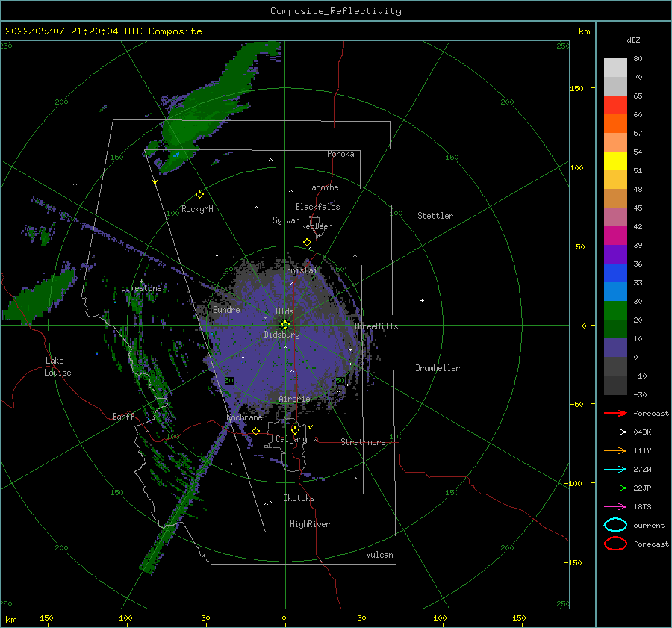This screenshot has height=628, width=672.
Task: Click the yellow 54 dBZ swatch
Action: pyautogui.click(x=615, y=161)
